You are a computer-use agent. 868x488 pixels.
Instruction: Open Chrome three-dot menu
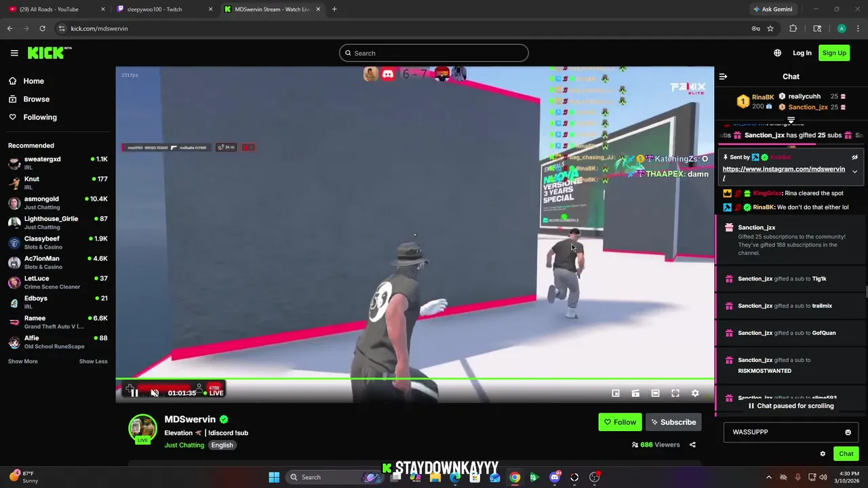pos(859,28)
